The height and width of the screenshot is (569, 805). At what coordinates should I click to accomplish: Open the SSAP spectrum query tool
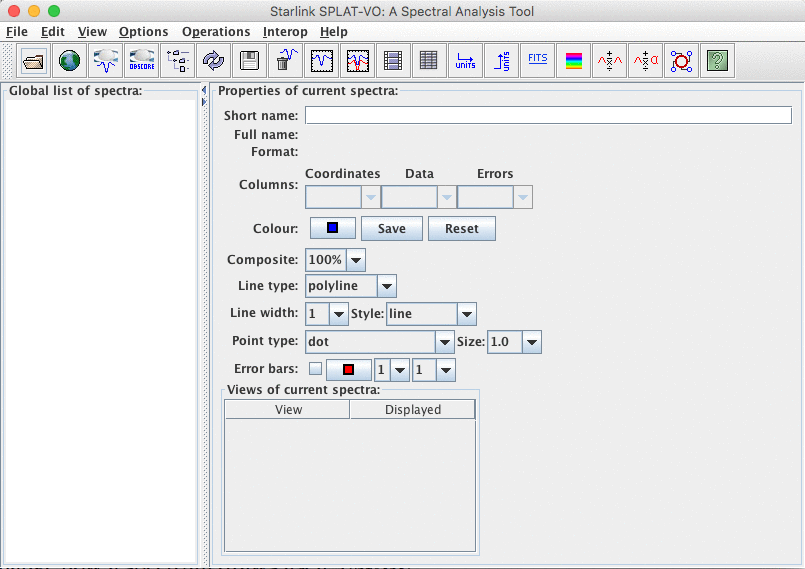click(x=106, y=61)
